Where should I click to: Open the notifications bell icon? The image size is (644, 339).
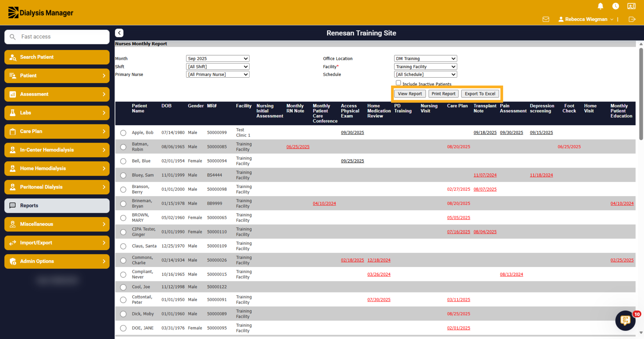pos(601,6)
